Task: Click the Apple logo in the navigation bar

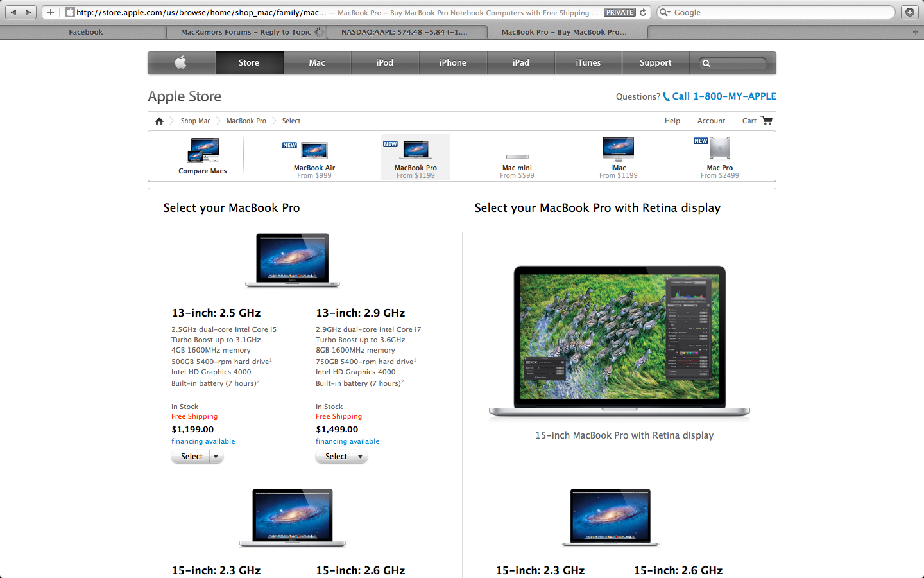Action: click(x=181, y=62)
